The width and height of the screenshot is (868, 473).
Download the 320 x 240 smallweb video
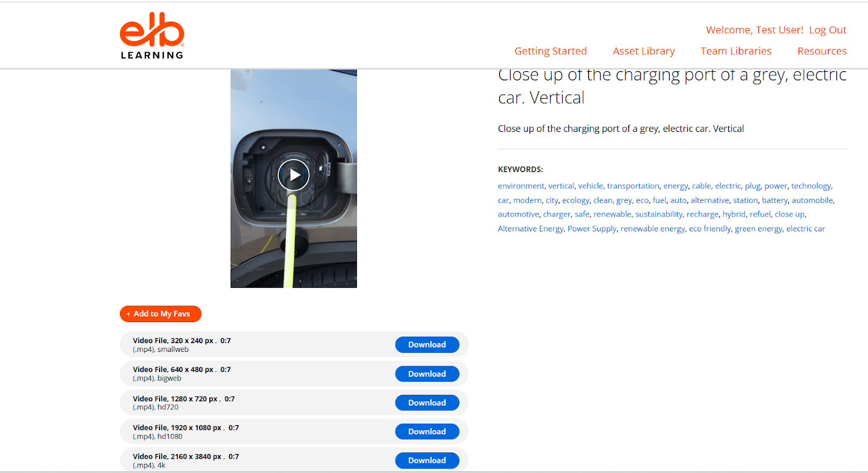(427, 345)
